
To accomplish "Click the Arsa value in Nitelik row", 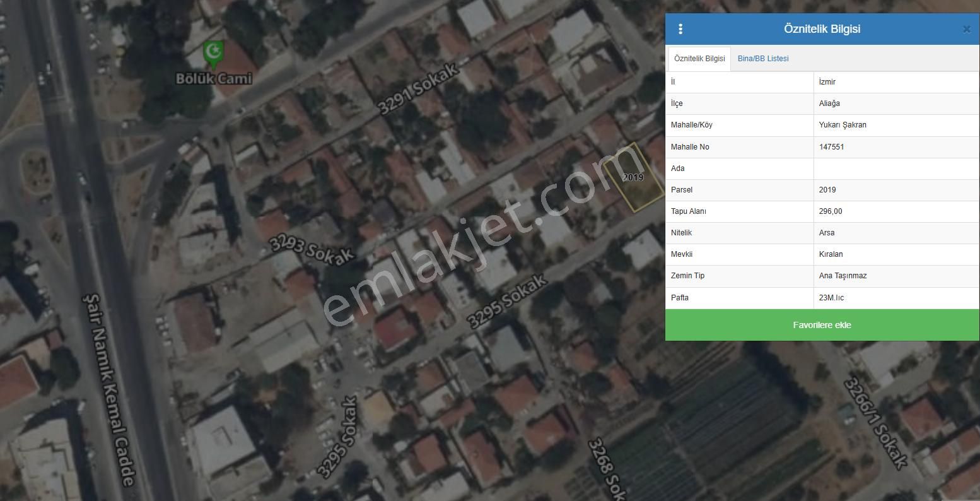I will coord(826,233).
